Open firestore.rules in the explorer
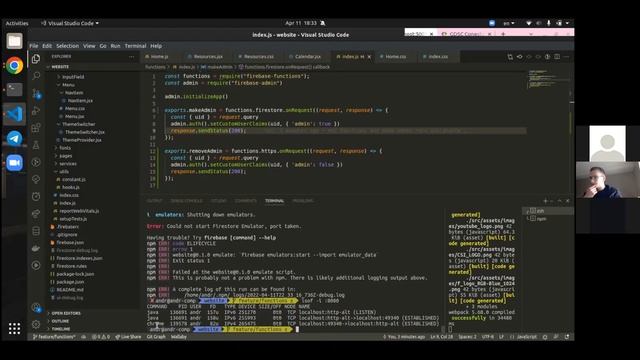Screen dimensions: 640x360 click(x=71, y=266)
